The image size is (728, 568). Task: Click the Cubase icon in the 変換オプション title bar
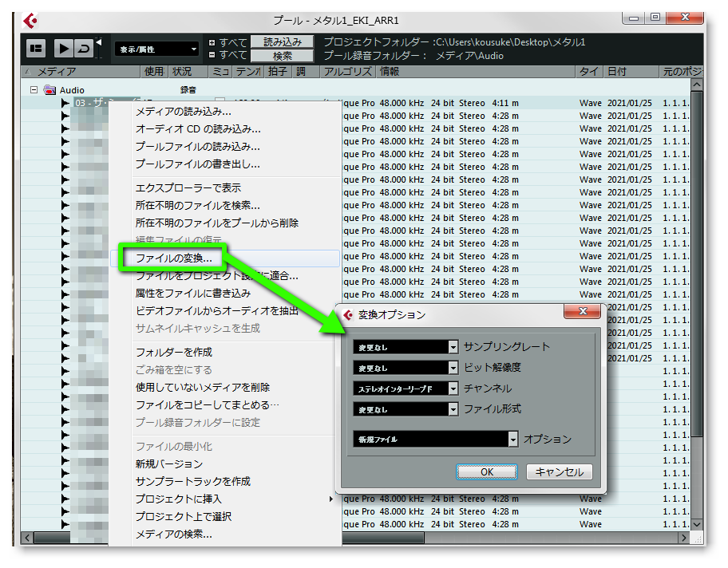click(347, 314)
